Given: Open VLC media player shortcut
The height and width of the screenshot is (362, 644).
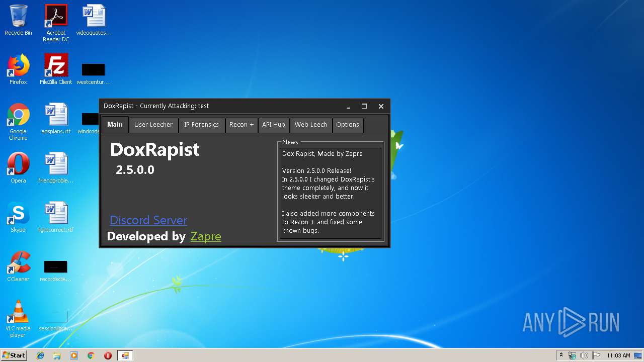Looking at the screenshot, I should point(18,319).
